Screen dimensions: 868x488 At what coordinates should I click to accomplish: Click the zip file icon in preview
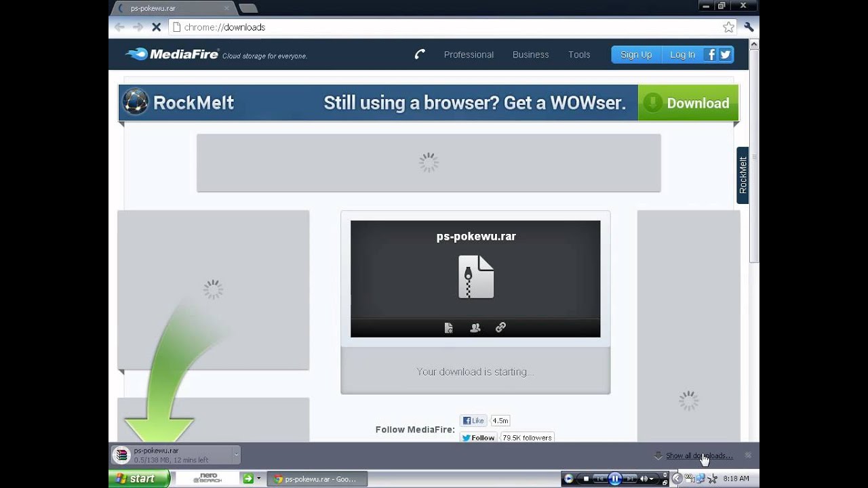click(476, 277)
